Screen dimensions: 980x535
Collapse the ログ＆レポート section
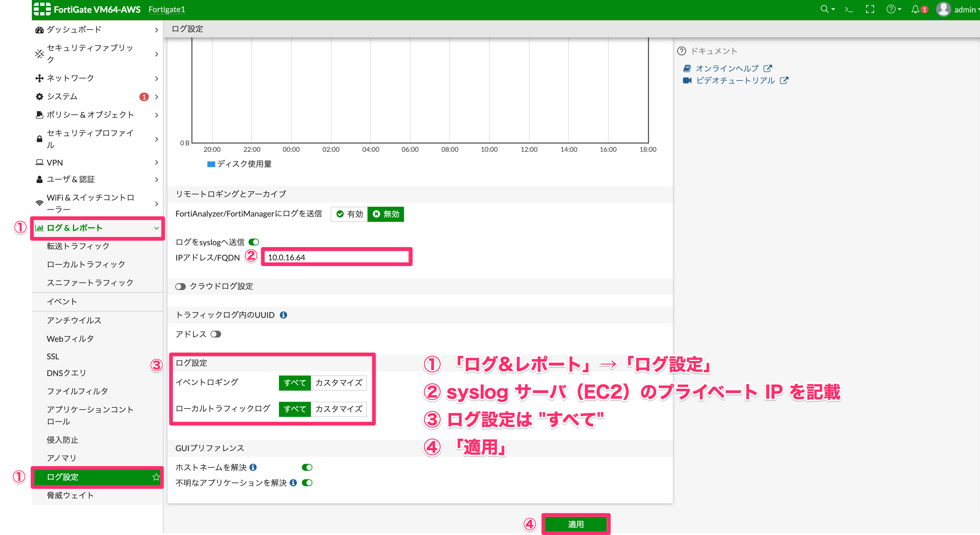[x=97, y=228]
